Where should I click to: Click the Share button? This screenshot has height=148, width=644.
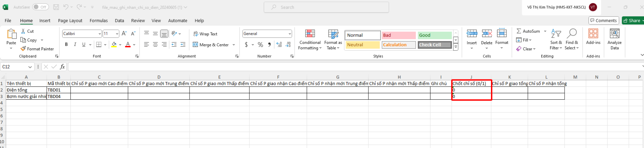point(633,21)
